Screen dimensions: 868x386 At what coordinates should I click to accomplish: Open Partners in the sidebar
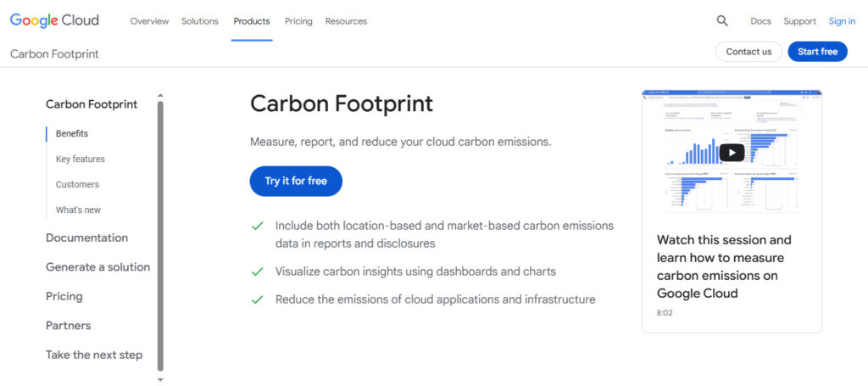[x=68, y=326]
